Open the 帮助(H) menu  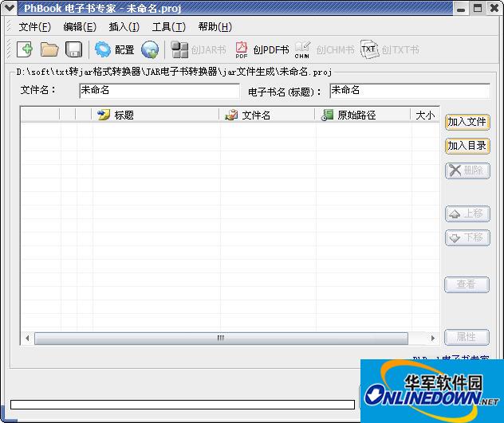pyautogui.click(x=215, y=27)
